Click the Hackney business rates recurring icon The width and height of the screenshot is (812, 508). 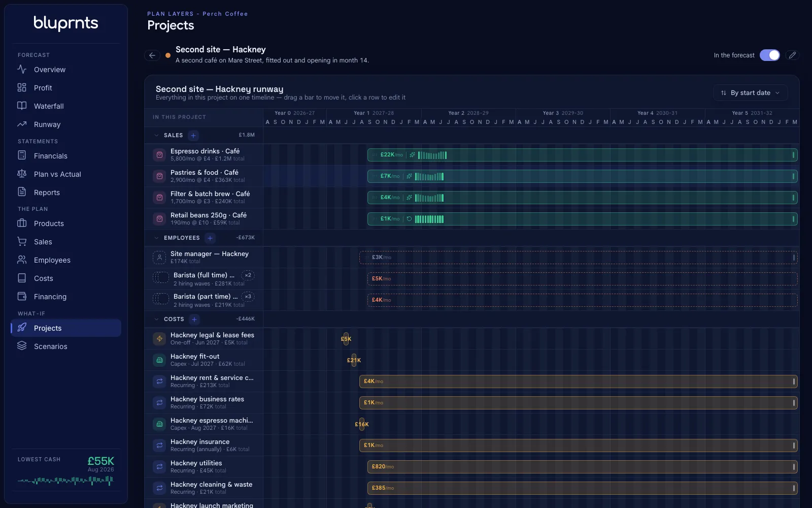(x=159, y=403)
